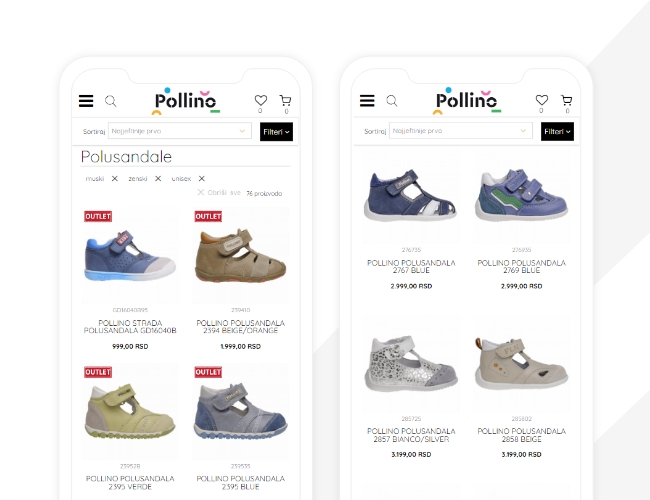Tap search magnifier on right phone
Screen dimensions: 650x500
(392, 101)
